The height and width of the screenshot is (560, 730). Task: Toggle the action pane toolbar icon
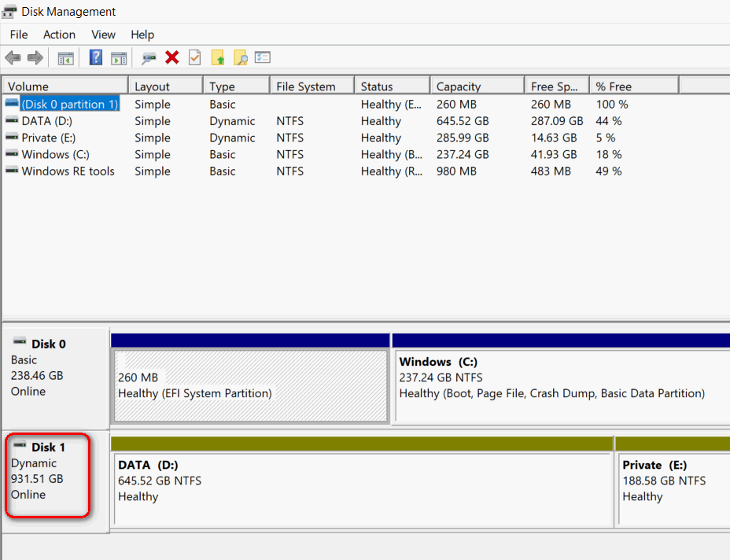pos(119,58)
